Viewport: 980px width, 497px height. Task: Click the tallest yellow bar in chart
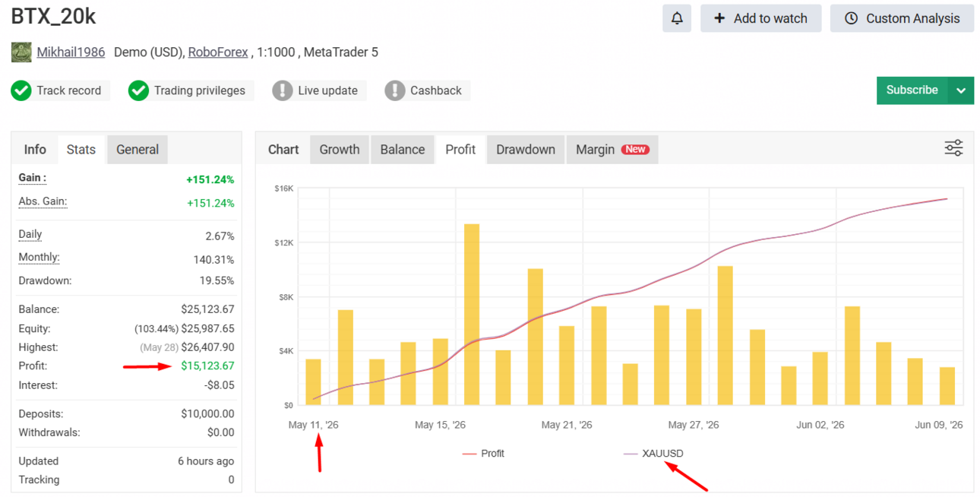point(472,315)
